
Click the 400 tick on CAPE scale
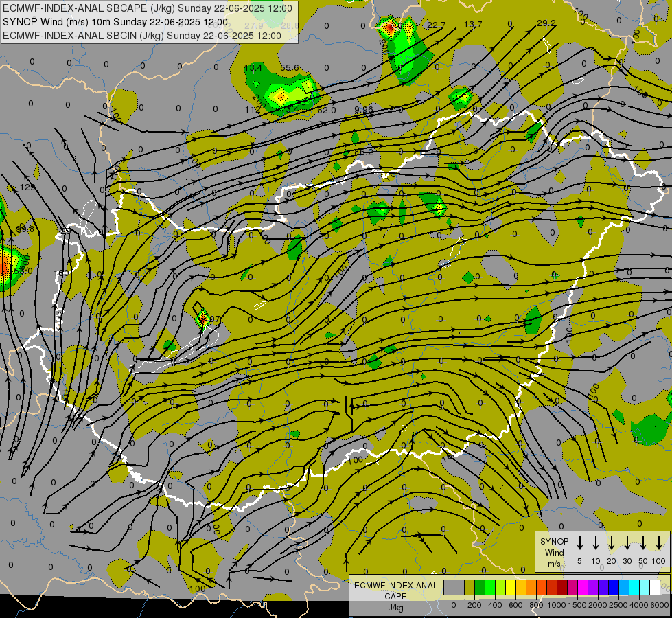[x=495, y=605]
